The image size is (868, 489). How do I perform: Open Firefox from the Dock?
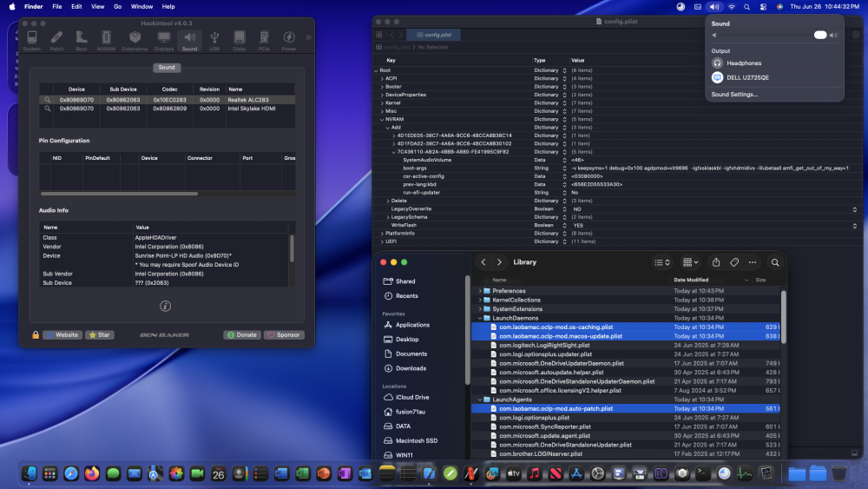click(92, 473)
